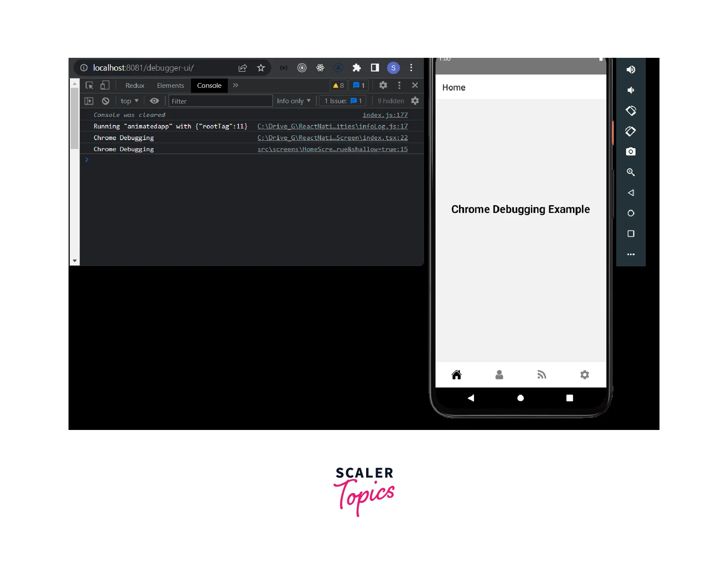Expand the Info only log levels dropdown
This screenshot has height=561, width=728.
tap(293, 101)
